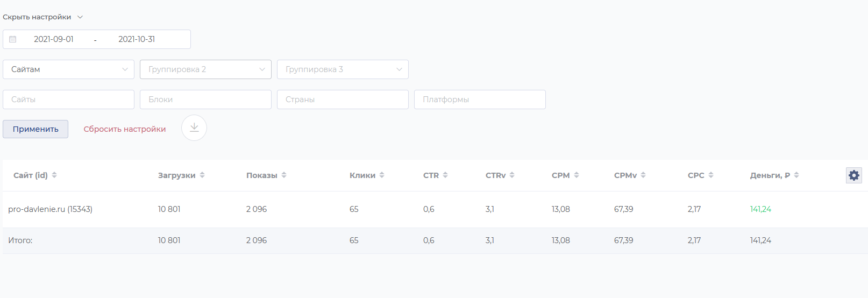Click the end date 2021-10-31
Viewport: 868px width, 298px height.
click(x=137, y=39)
